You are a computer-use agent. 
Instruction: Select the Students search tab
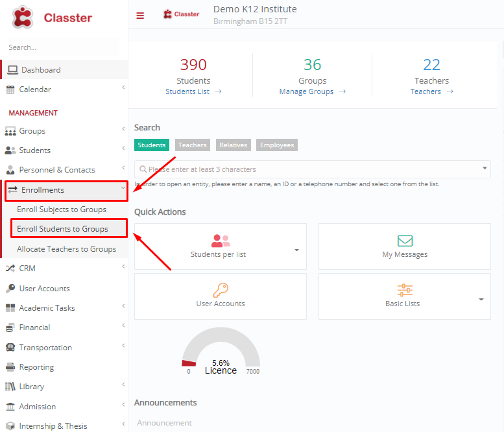point(152,145)
